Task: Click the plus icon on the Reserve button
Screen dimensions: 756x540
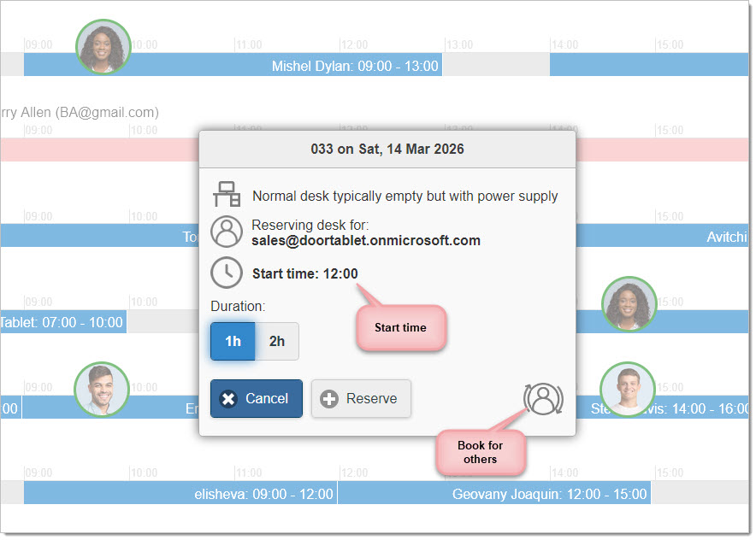Action: pos(329,399)
